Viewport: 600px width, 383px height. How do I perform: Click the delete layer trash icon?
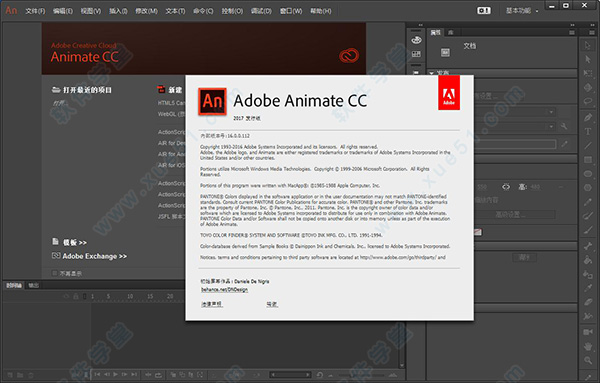click(x=31, y=375)
